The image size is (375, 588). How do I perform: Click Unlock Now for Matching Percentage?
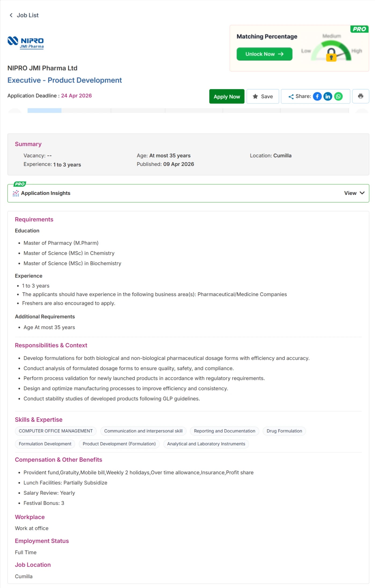(x=264, y=54)
